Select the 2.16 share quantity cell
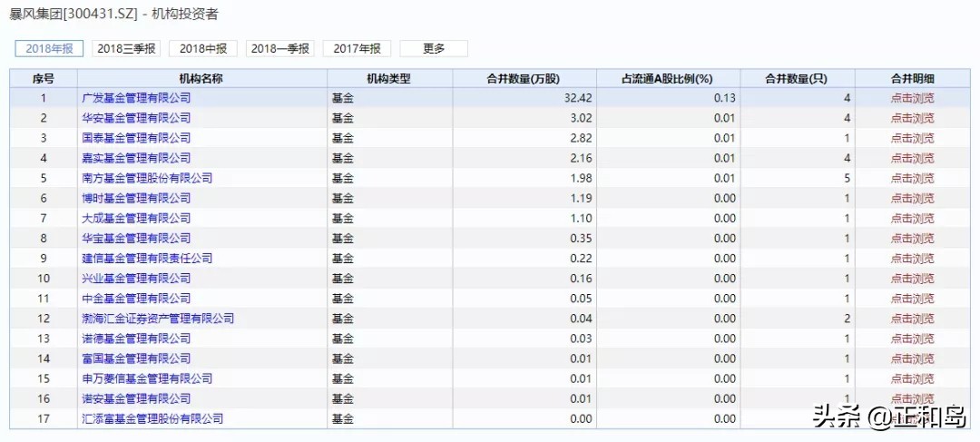This screenshot has width=980, height=442. 524,158
